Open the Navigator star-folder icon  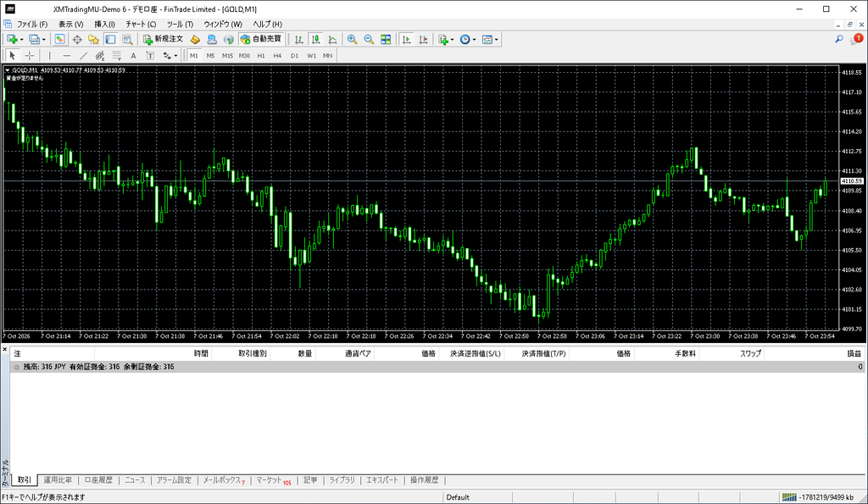click(93, 39)
